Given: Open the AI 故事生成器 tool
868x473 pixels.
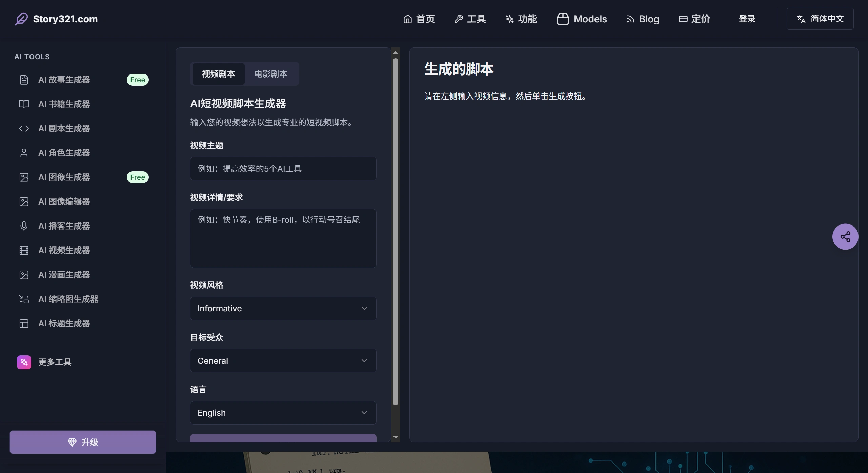Looking at the screenshot, I should pyautogui.click(x=64, y=80).
